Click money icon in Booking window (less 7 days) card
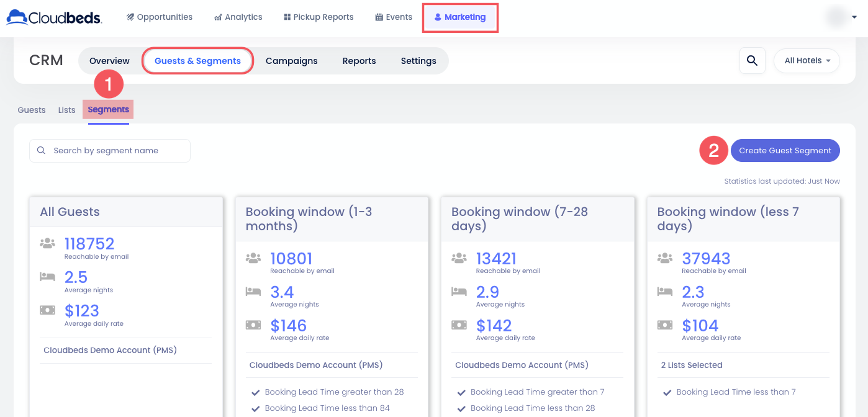The height and width of the screenshot is (417, 868). pyautogui.click(x=664, y=325)
